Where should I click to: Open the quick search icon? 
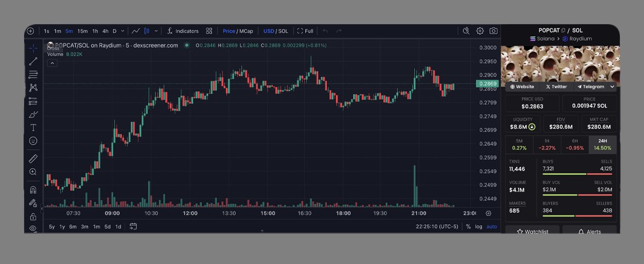point(466,31)
